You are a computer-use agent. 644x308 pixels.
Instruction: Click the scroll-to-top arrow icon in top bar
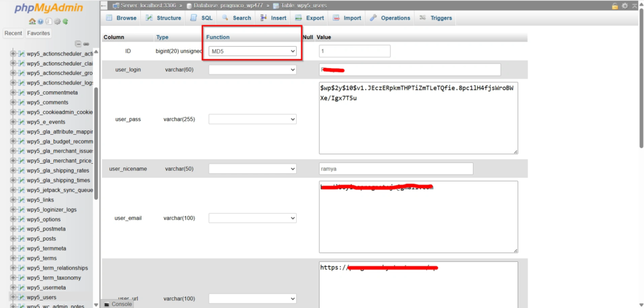(635, 6)
